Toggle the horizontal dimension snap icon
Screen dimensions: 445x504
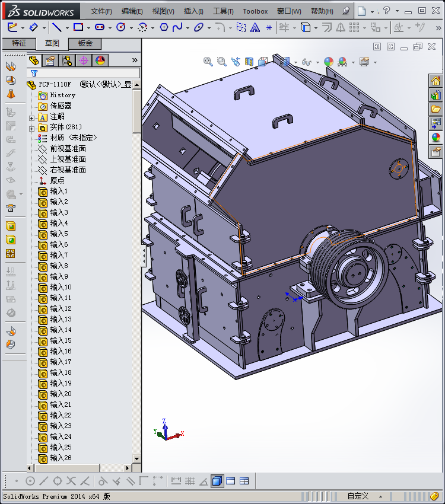coord(176,481)
